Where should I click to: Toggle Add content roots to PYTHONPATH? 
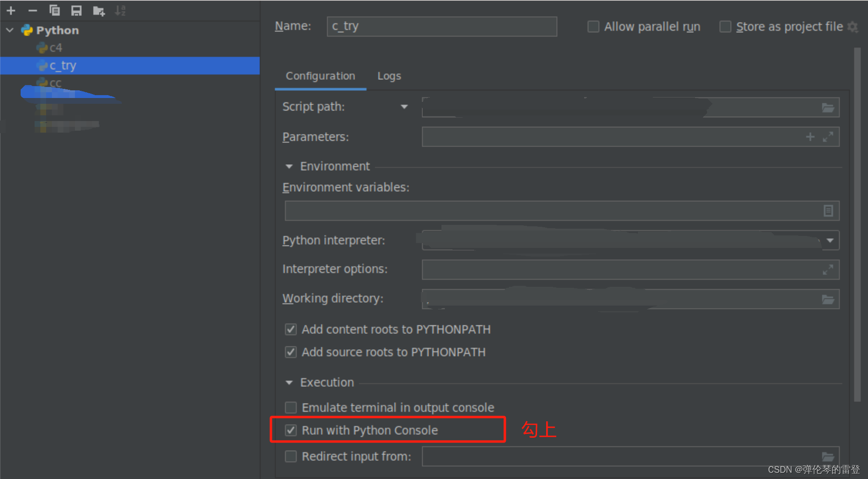tap(291, 330)
